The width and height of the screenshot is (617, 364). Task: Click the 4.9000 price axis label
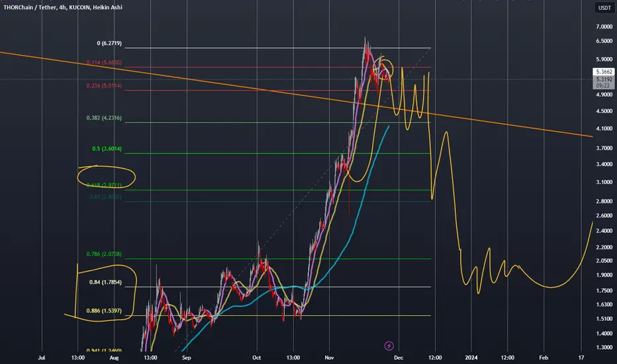click(604, 95)
